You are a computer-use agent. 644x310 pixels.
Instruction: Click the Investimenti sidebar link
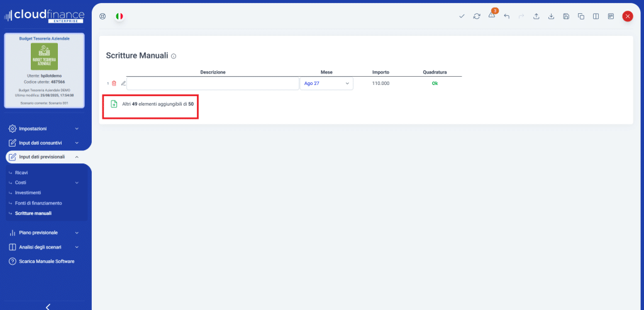point(28,192)
